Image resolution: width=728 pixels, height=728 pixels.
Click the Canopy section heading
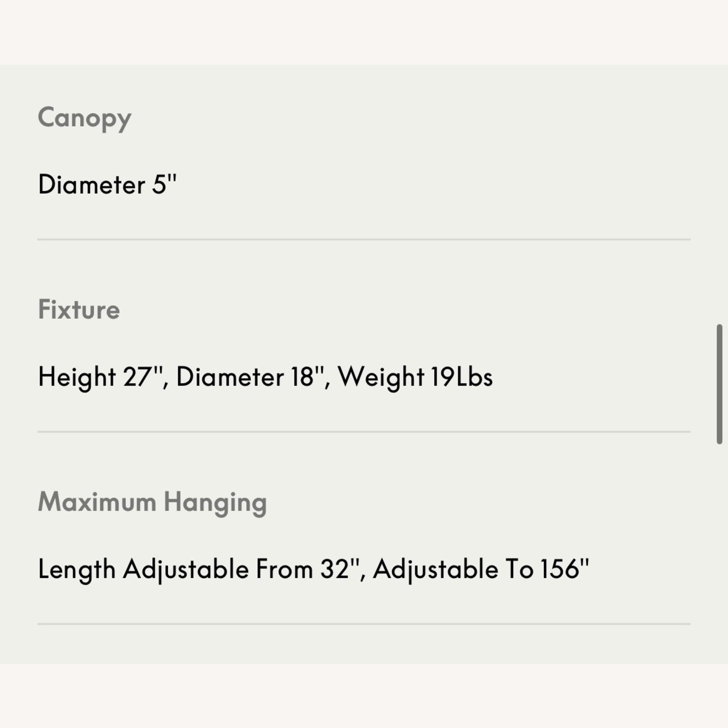(x=84, y=118)
